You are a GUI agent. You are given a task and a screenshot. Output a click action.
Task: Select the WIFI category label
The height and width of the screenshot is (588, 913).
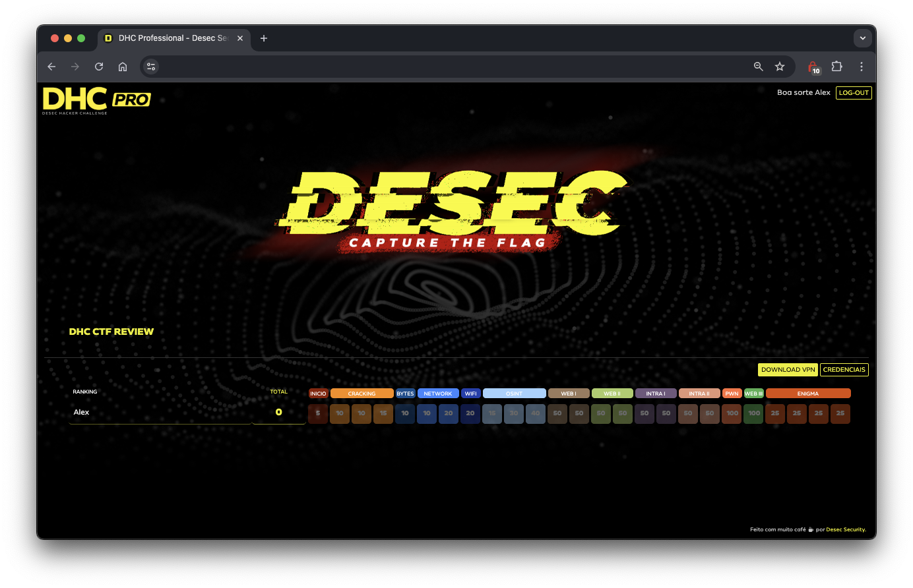tap(470, 394)
